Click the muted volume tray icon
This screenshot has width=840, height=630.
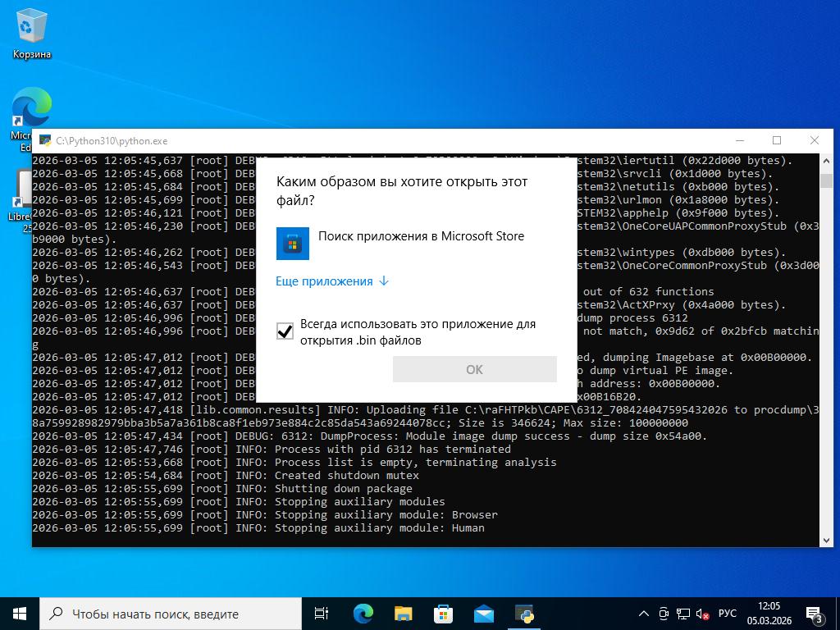pyautogui.click(x=703, y=614)
